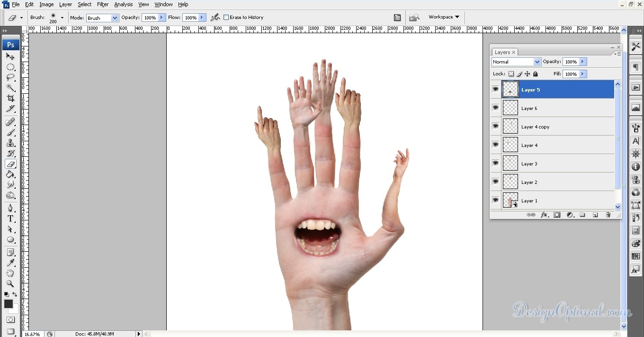This screenshot has width=644, height=337.
Task: Open the Character panel icon
Action: pos(635,141)
